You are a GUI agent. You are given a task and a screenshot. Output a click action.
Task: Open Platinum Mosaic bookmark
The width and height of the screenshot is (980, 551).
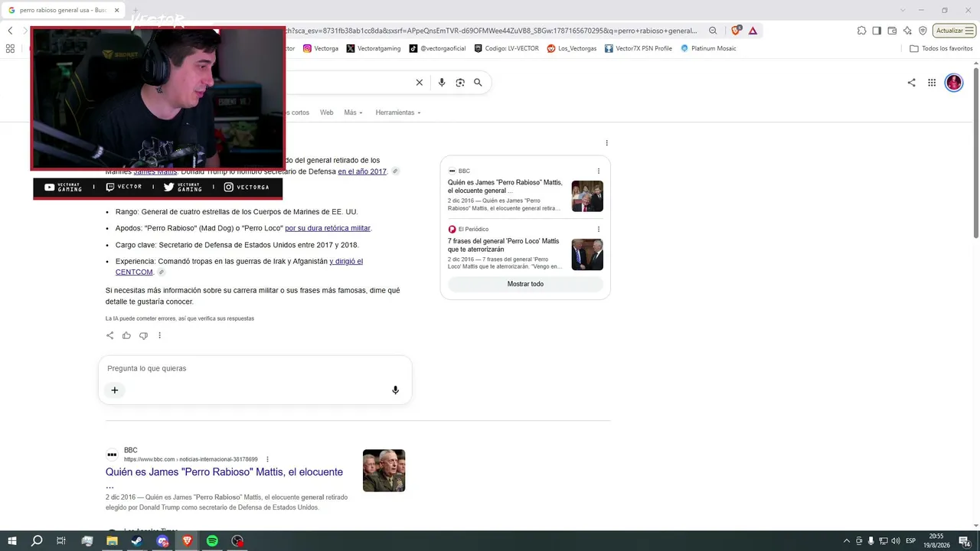pos(708,48)
